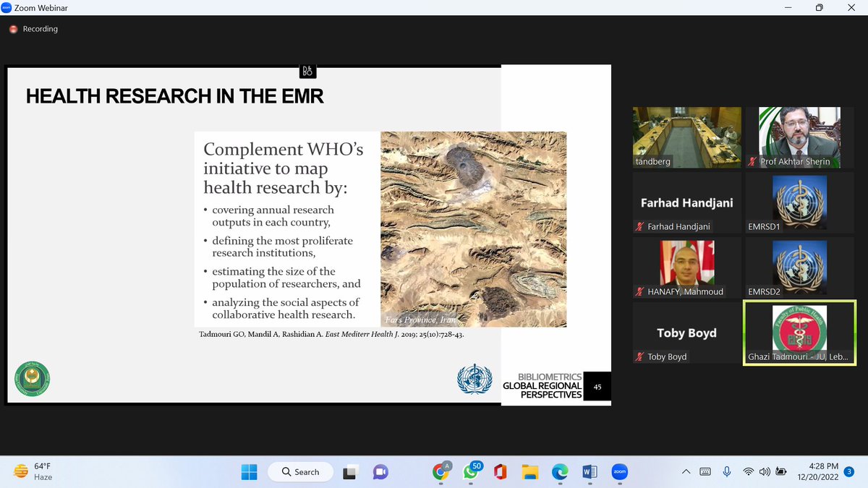868x488 pixels.
Task: Open the Teams Chat taskbar icon
Action: [x=380, y=472]
